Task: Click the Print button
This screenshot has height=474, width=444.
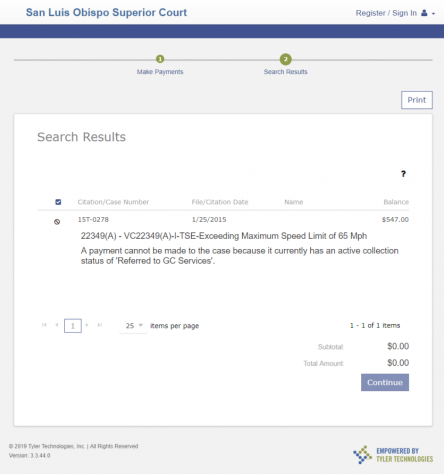Action: [417, 100]
